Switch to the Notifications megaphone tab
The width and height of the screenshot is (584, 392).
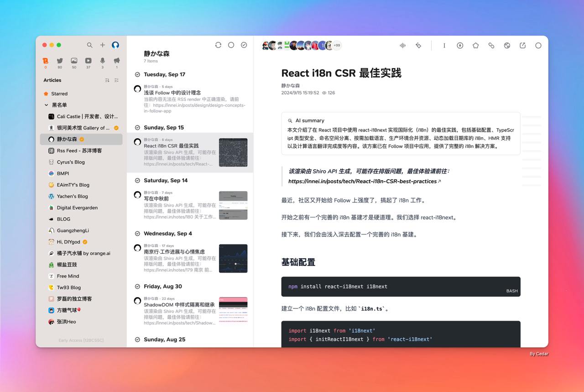point(117,63)
